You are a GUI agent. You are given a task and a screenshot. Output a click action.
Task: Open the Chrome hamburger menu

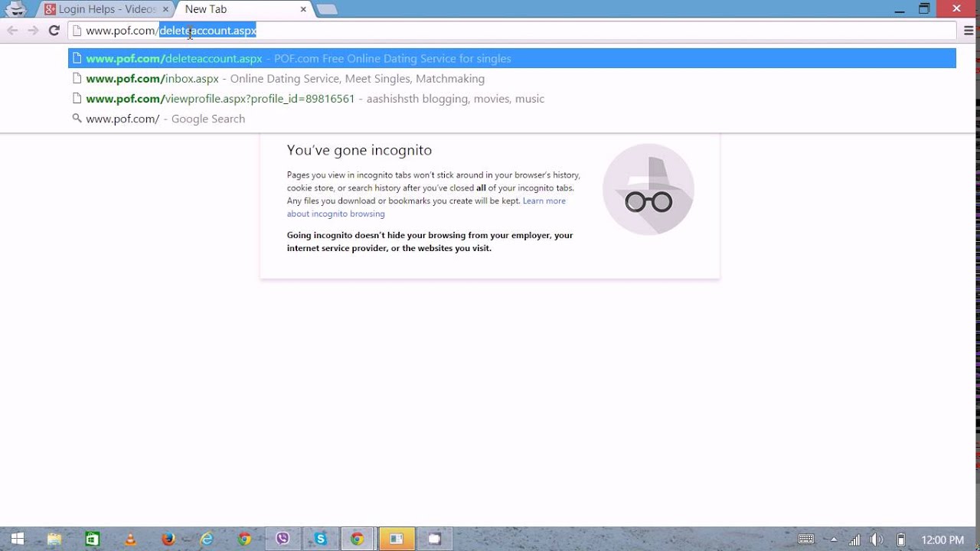click(x=969, y=31)
